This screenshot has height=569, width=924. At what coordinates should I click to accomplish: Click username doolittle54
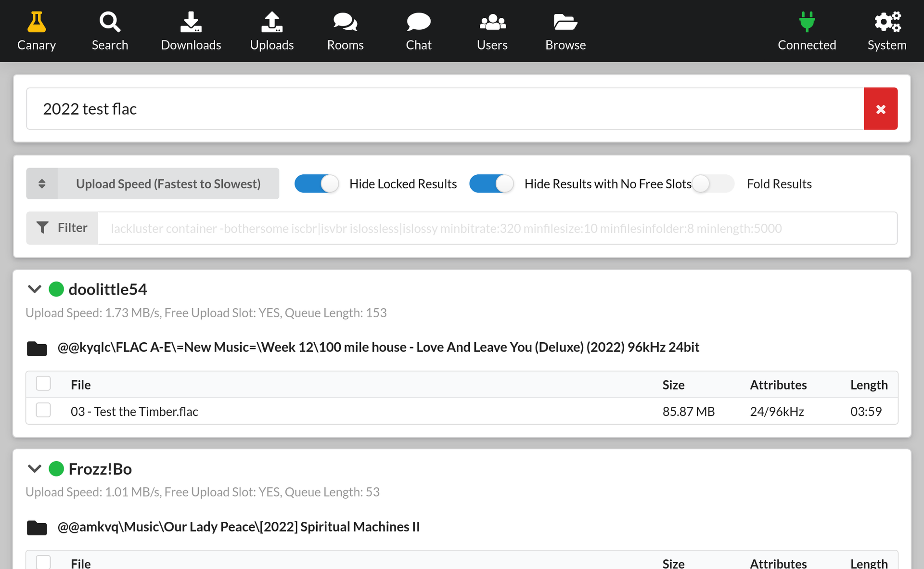(108, 289)
